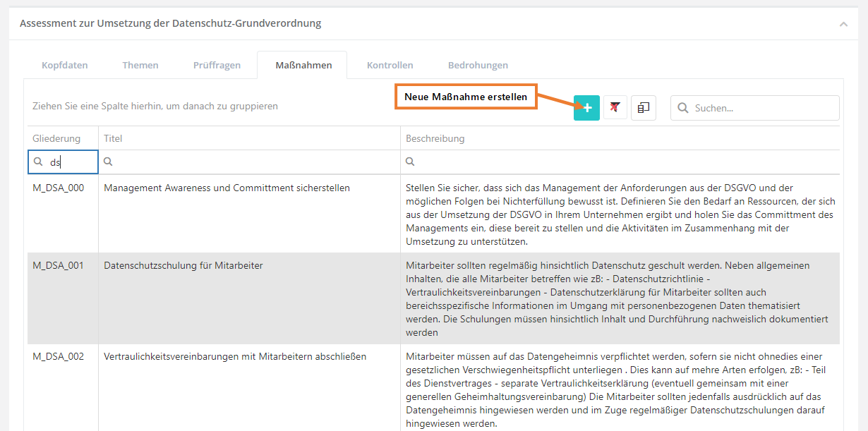Sort by the Titel column header
Image resolution: width=868 pixels, height=431 pixels.
point(114,138)
